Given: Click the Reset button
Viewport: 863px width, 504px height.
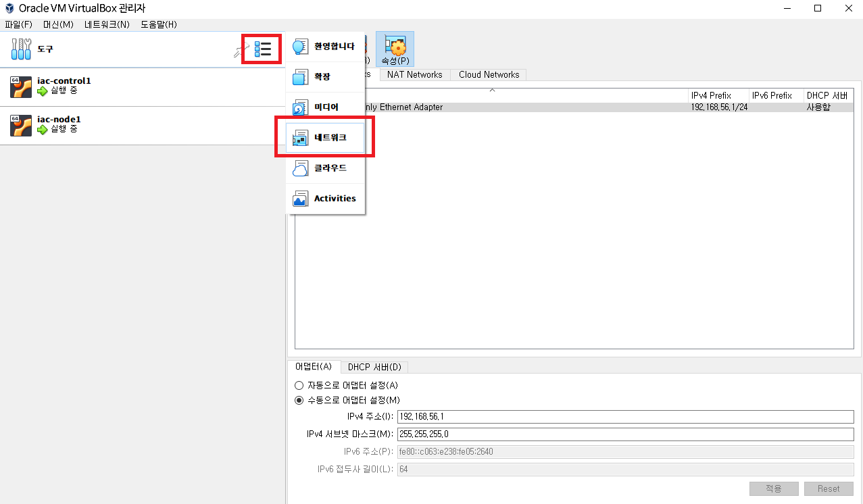Looking at the screenshot, I should (x=829, y=488).
